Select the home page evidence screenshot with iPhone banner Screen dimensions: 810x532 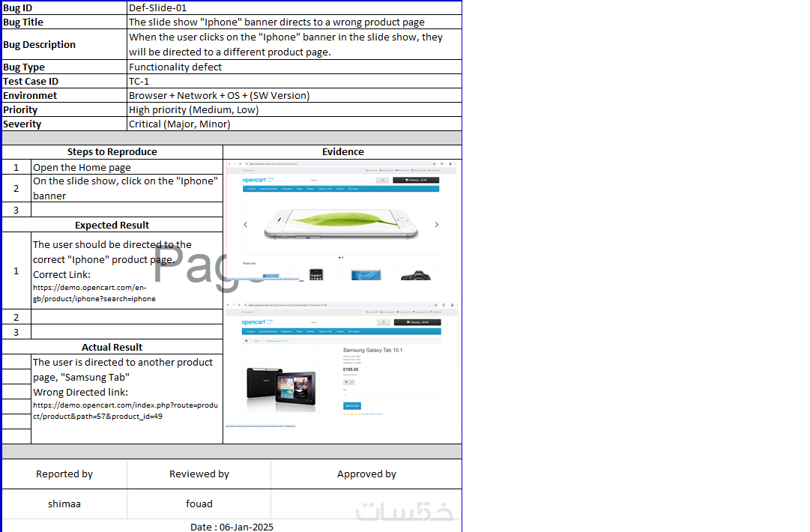pos(342,220)
